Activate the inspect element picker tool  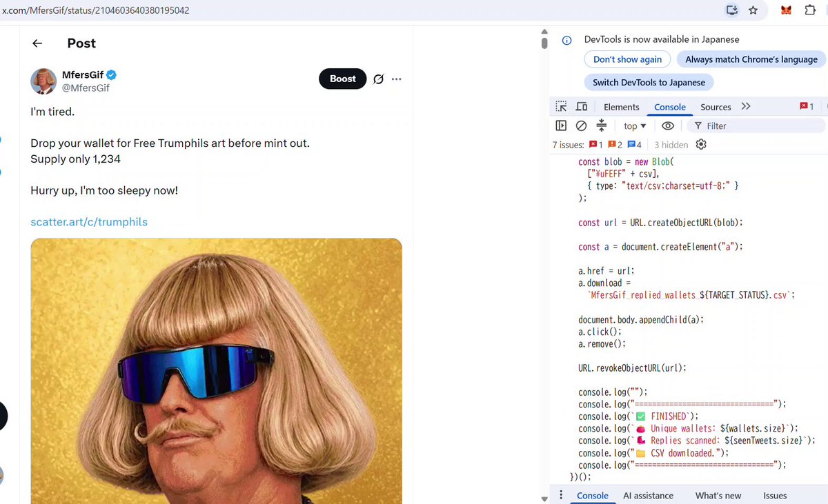point(561,107)
